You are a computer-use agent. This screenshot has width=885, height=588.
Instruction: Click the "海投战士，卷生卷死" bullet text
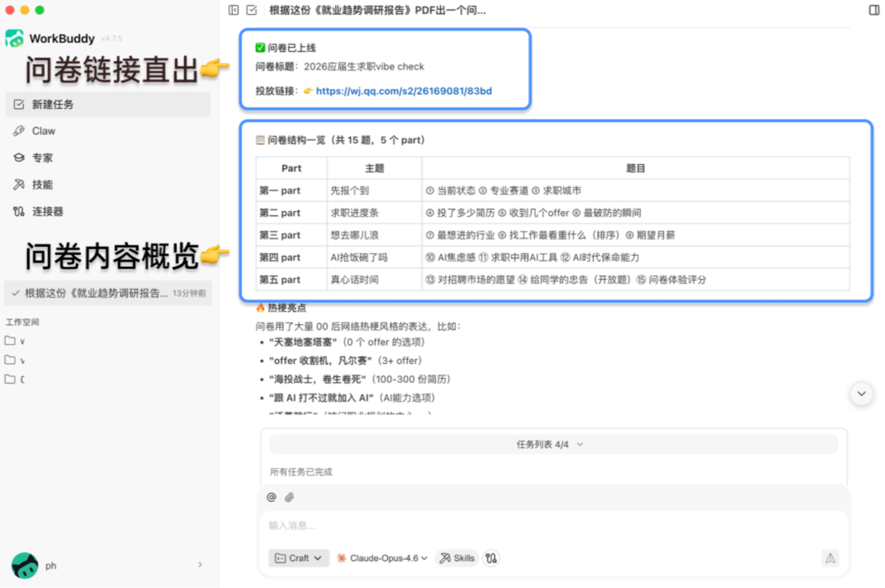(x=317, y=379)
